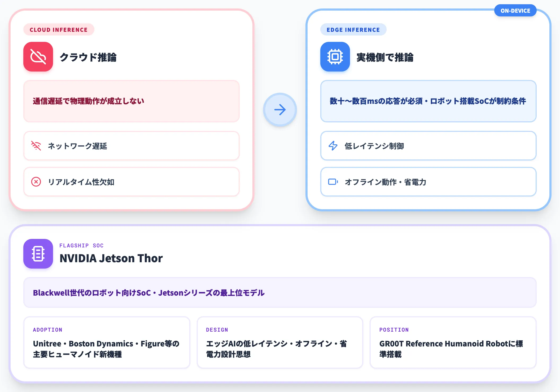
Task: Click the 実機側で推論 heading
Action: click(385, 57)
